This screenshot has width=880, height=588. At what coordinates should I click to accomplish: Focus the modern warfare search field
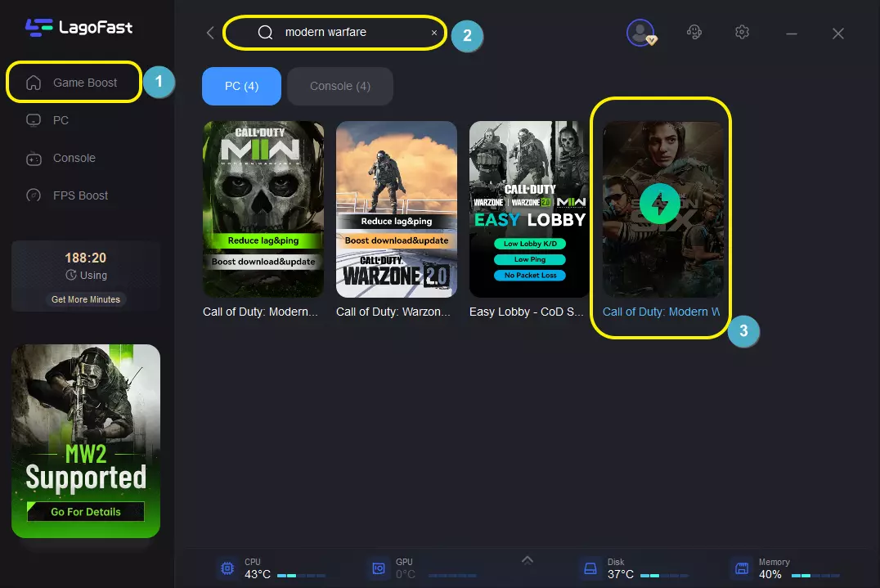334,33
